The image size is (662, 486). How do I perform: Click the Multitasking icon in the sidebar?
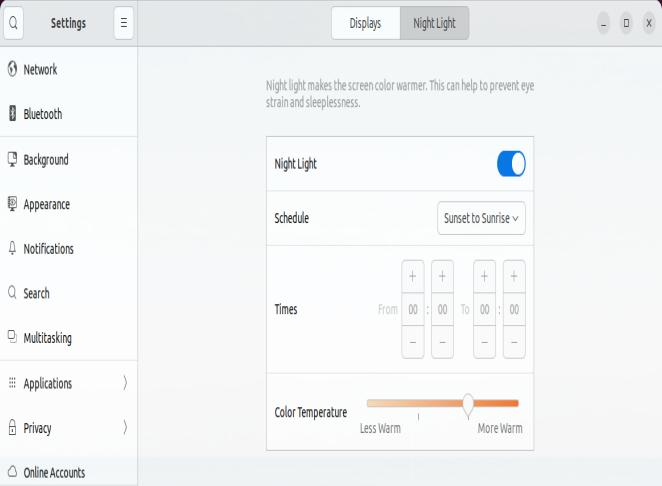click(12, 338)
